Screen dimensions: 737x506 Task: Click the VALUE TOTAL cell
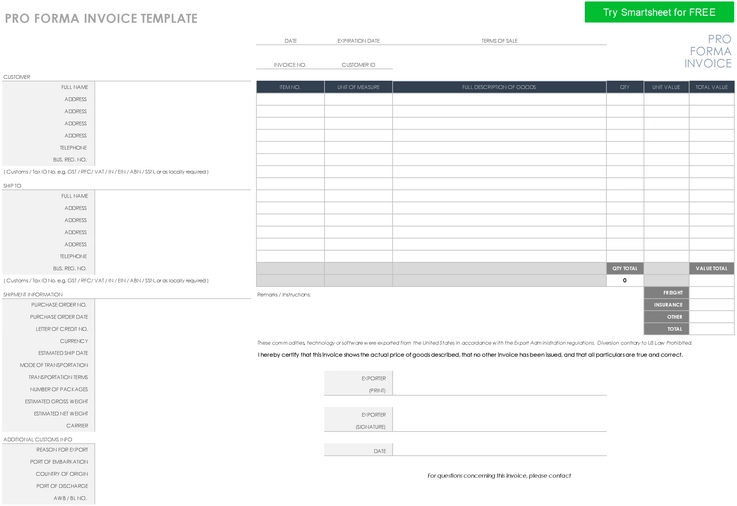pos(712,268)
